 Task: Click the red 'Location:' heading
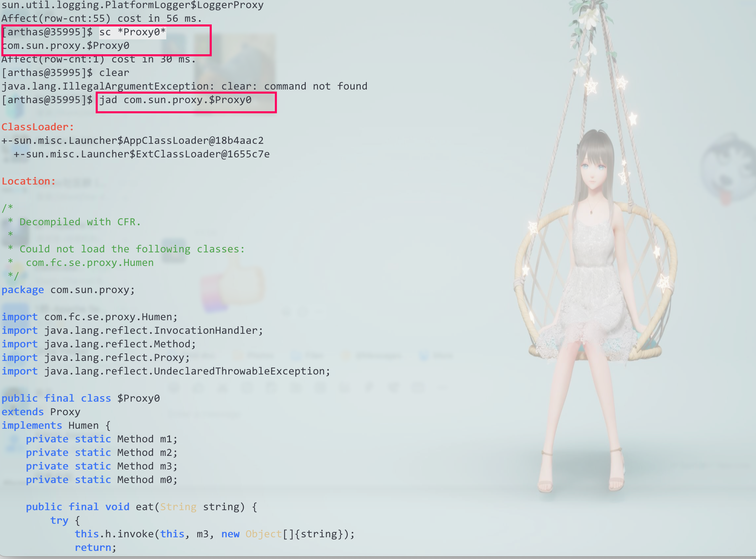(29, 181)
